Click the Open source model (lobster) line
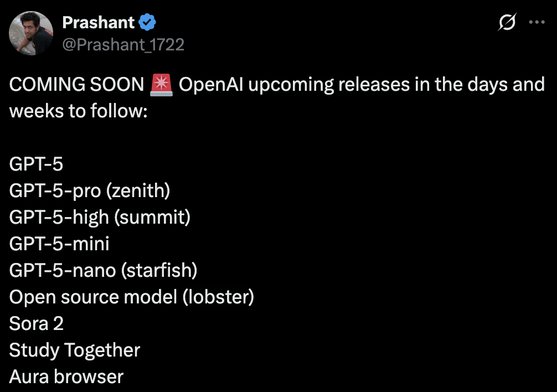Image resolution: width=557 pixels, height=392 pixels. pos(132,297)
